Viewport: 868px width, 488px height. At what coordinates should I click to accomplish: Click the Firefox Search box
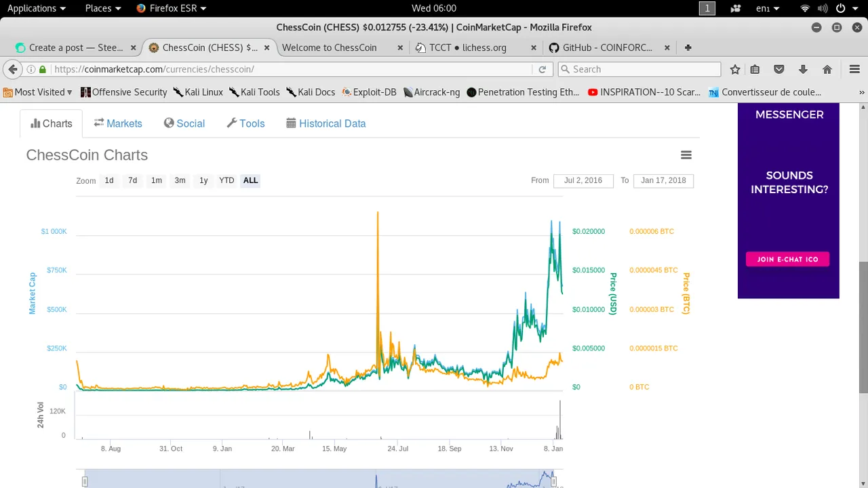coord(639,69)
